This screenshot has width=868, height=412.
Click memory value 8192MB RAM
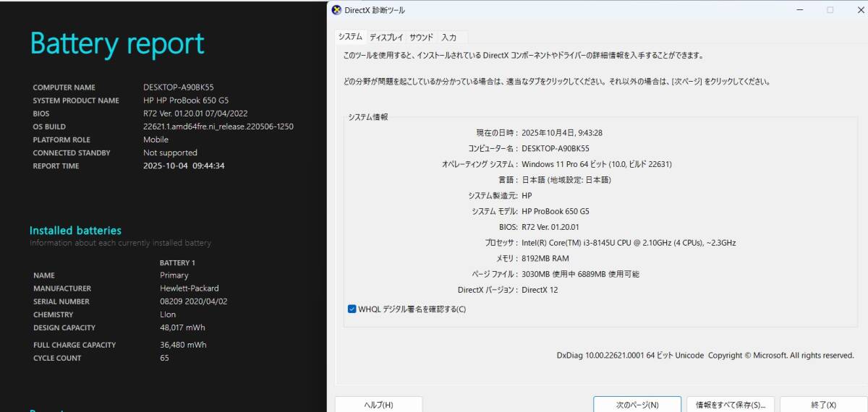(x=545, y=259)
